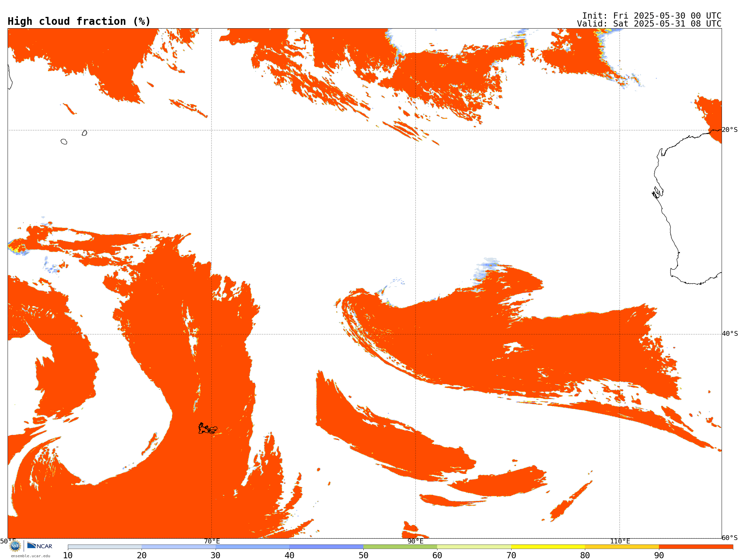Open the ensemble.ucar.edu link text
744x560 pixels.
pos(31,556)
